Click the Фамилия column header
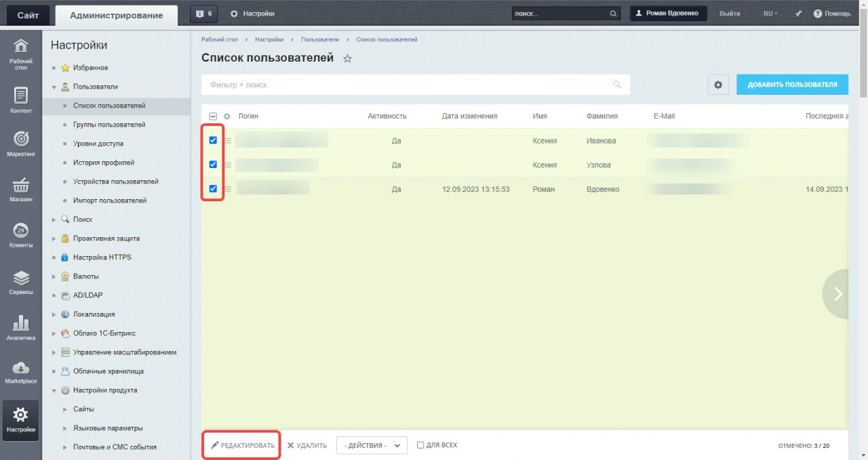Image resolution: width=868 pixels, height=460 pixels. 602,116
